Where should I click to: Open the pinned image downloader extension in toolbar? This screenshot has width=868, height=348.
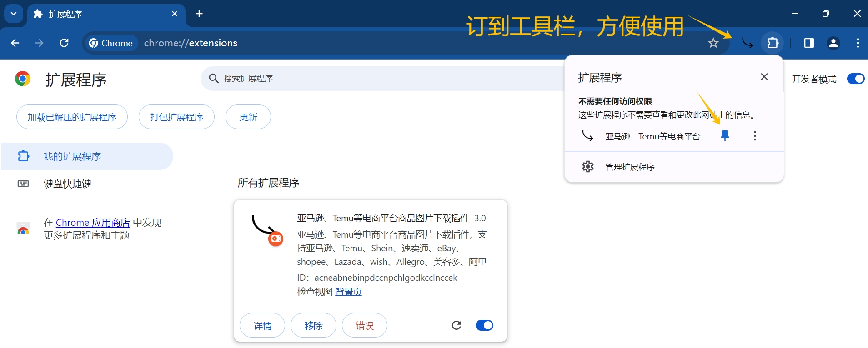tap(747, 43)
